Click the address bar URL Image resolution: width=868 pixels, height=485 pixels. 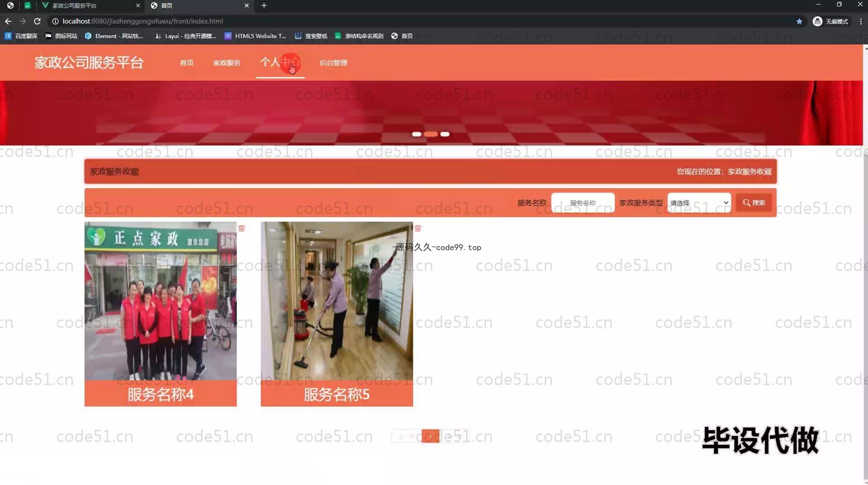click(142, 21)
